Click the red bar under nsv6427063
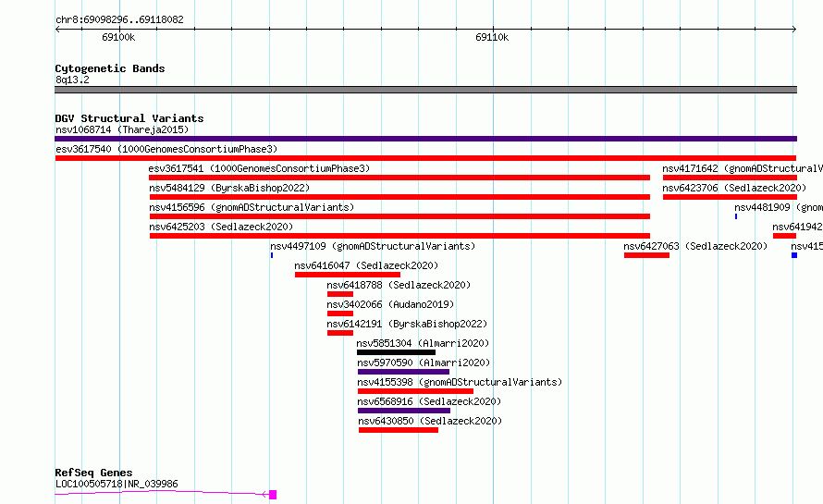 (646, 255)
